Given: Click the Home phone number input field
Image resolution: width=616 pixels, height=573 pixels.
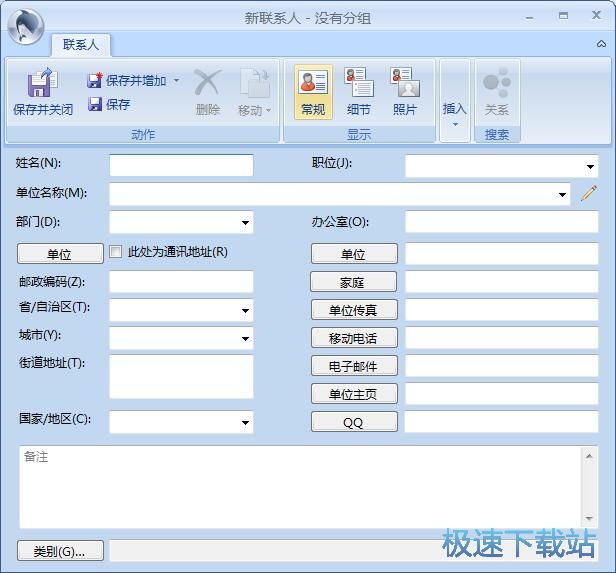Looking at the screenshot, I should pos(502,282).
